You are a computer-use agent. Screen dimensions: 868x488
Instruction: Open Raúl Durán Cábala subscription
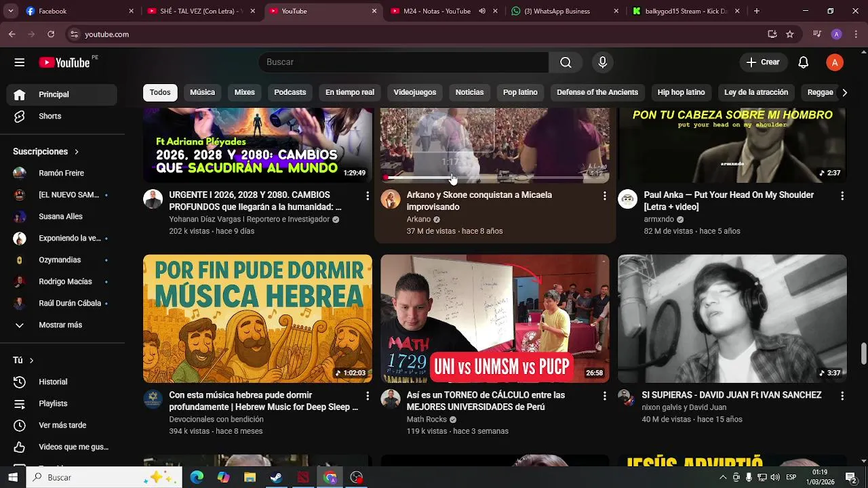coord(62,303)
